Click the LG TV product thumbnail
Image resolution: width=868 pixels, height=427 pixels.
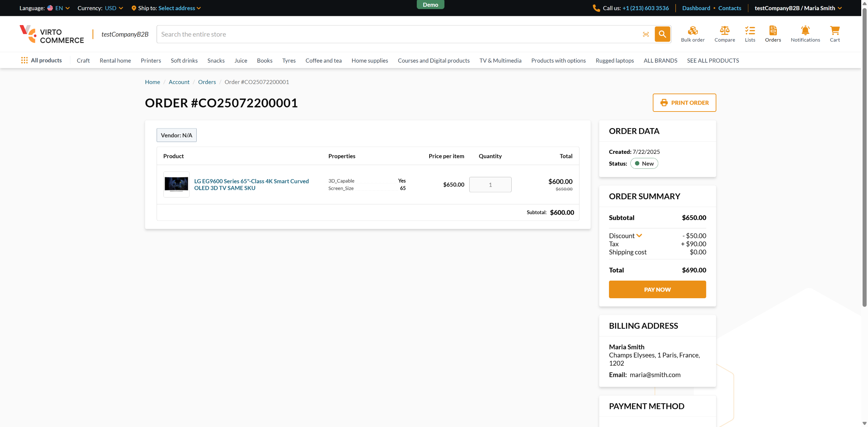click(x=176, y=184)
